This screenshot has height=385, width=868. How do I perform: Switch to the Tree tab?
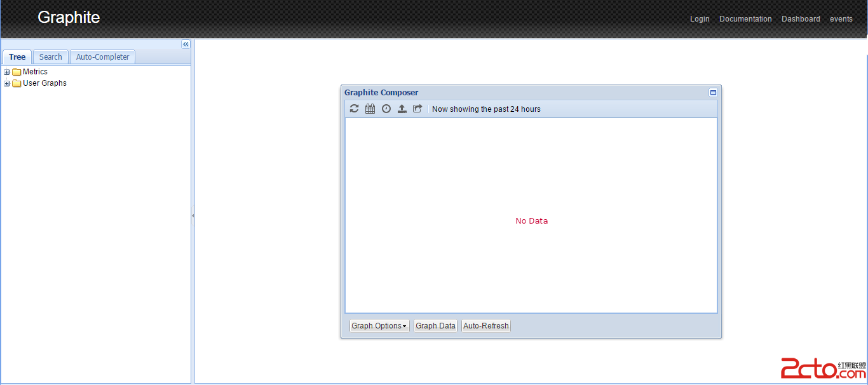(x=17, y=57)
